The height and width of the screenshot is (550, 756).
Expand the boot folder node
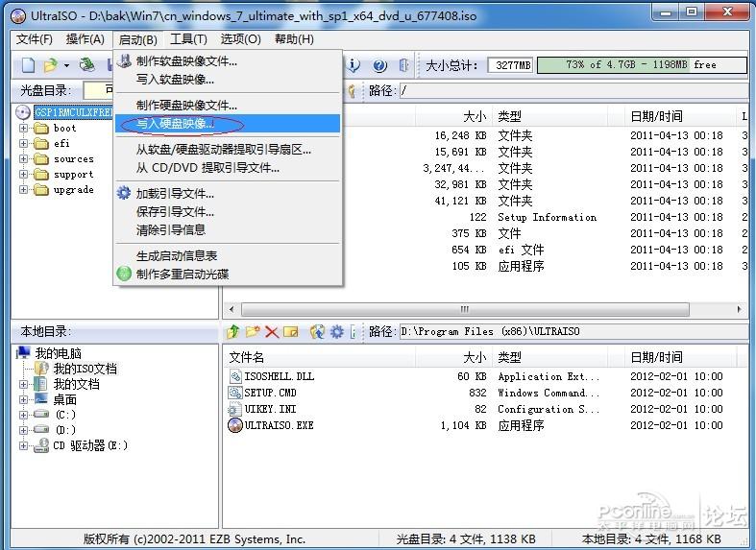tap(23, 128)
